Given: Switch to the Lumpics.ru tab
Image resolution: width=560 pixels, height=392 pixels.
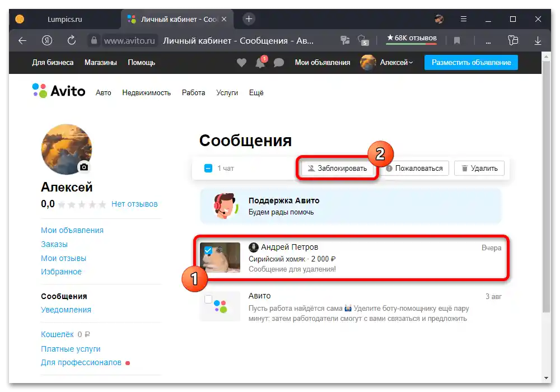Looking at the screenshot, I should 64,19.
